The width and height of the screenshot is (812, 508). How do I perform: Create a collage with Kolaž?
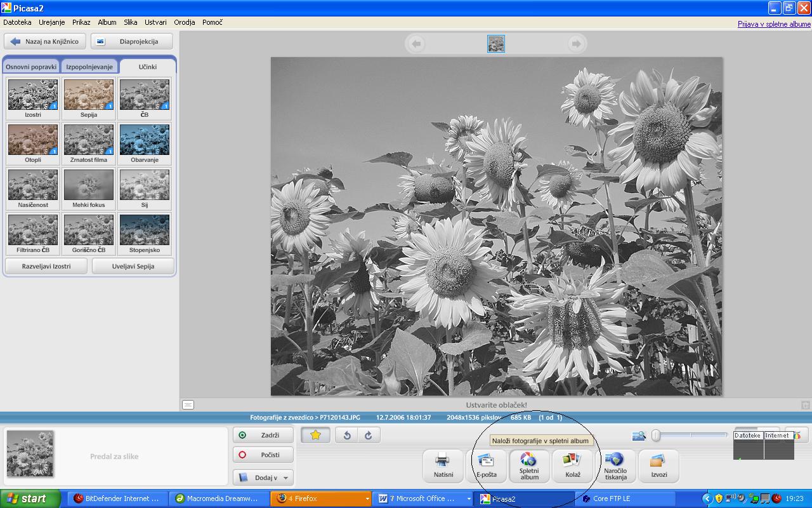(572, 465)
